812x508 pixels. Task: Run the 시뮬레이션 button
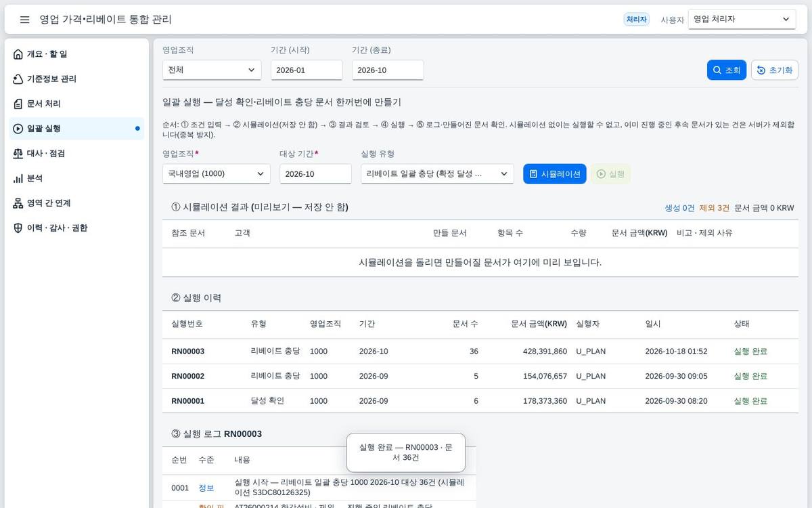pyautogui.click(x=555, y=174)
